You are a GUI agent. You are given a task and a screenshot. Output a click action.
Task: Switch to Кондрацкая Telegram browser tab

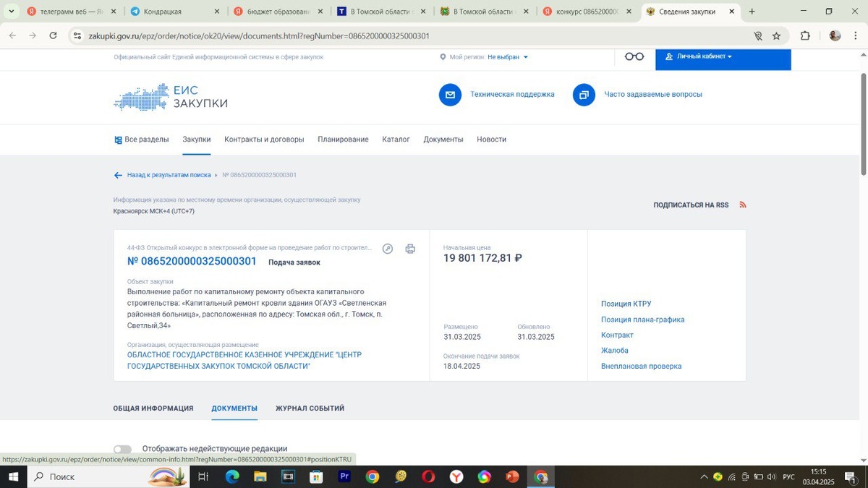[174, 12]
